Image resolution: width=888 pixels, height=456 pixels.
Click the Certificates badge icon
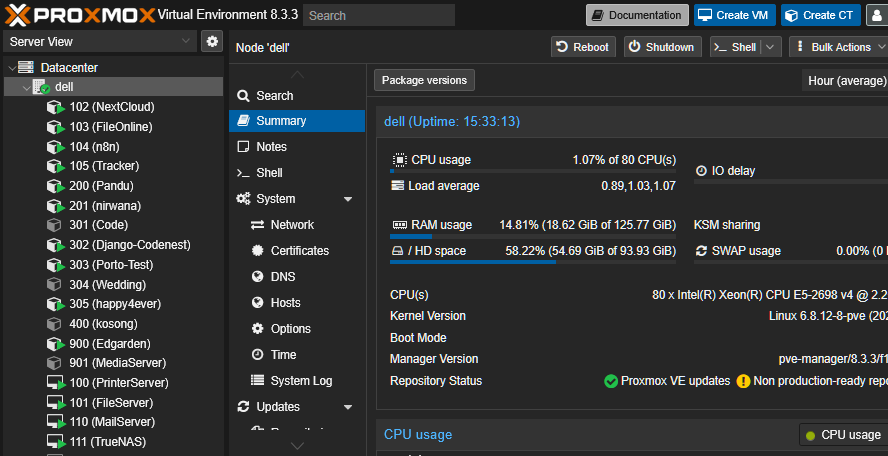(258, 250)
